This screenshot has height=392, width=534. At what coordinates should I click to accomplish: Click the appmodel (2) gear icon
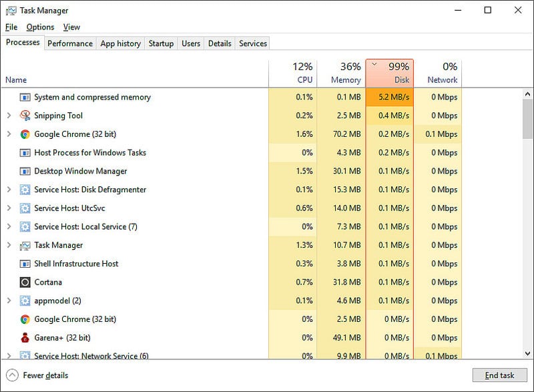(25, 301)
